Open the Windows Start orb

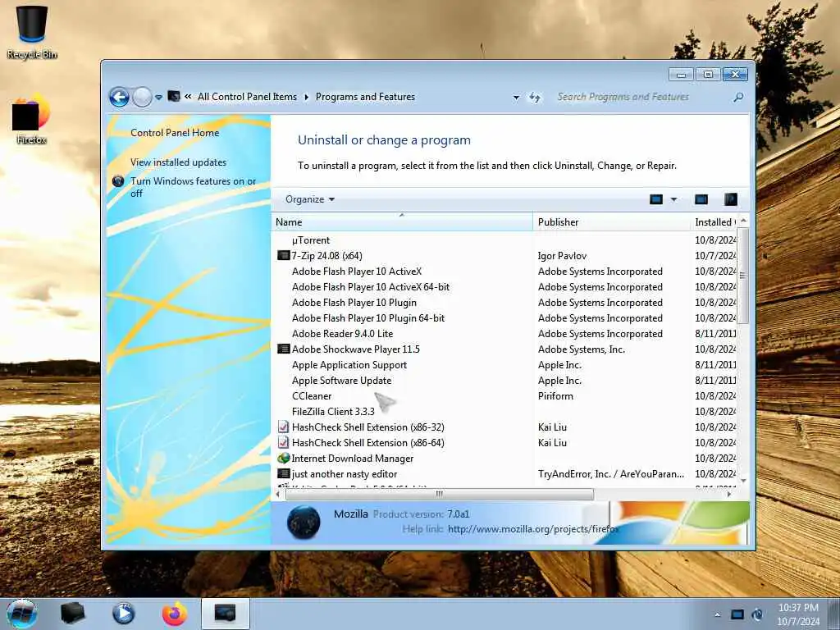(x=22, y=614)
